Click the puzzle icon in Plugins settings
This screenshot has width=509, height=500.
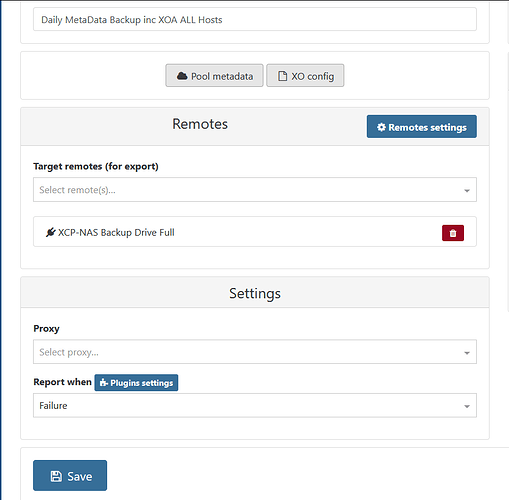104,383
